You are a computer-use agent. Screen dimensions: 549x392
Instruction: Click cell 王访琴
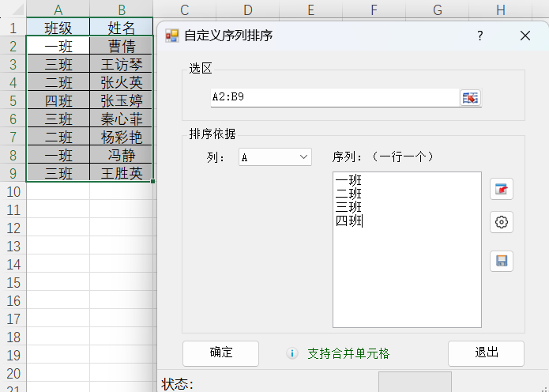(x=122, y=64)
